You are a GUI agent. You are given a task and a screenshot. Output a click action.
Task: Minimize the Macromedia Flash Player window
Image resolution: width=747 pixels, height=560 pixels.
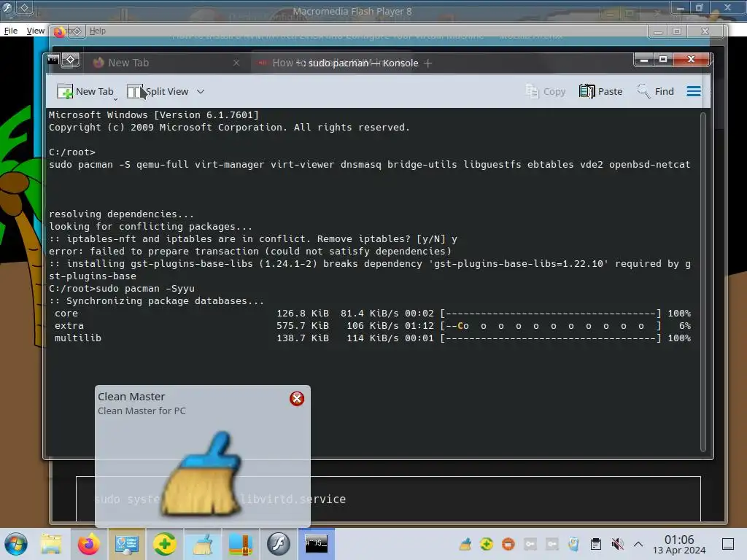680,7
